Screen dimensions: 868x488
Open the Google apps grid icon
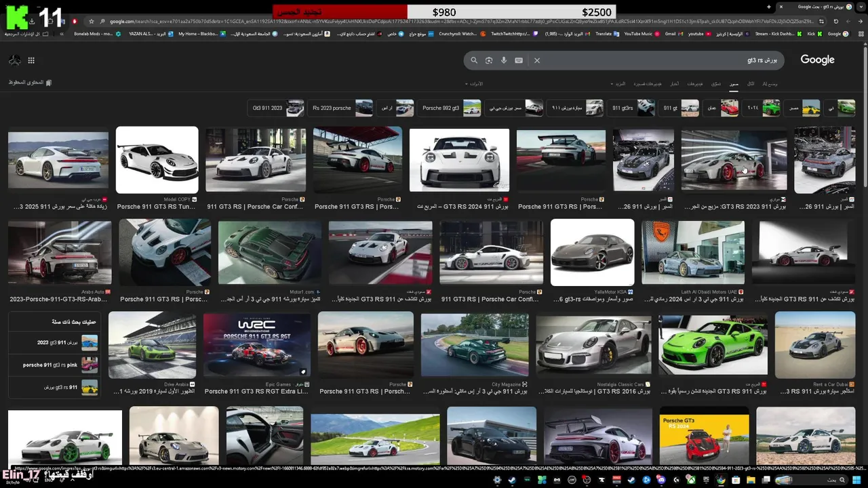pyautogui.click(x=31, y=60)
